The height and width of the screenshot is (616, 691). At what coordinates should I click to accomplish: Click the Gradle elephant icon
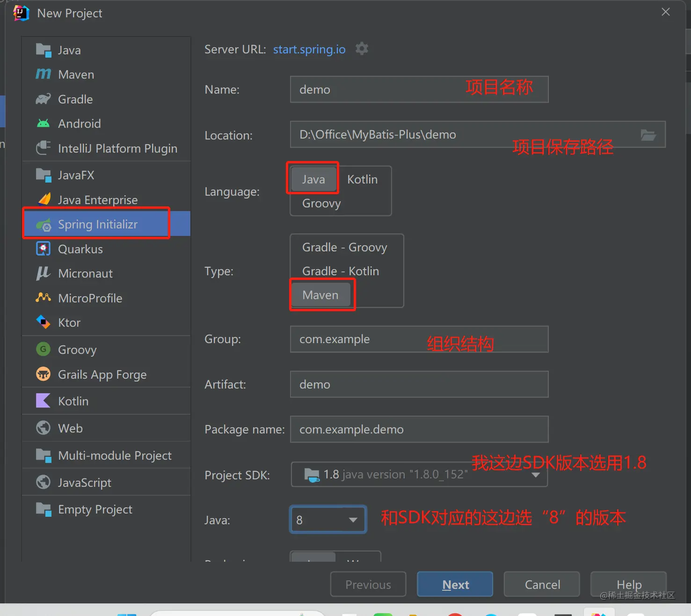[44, 99]
